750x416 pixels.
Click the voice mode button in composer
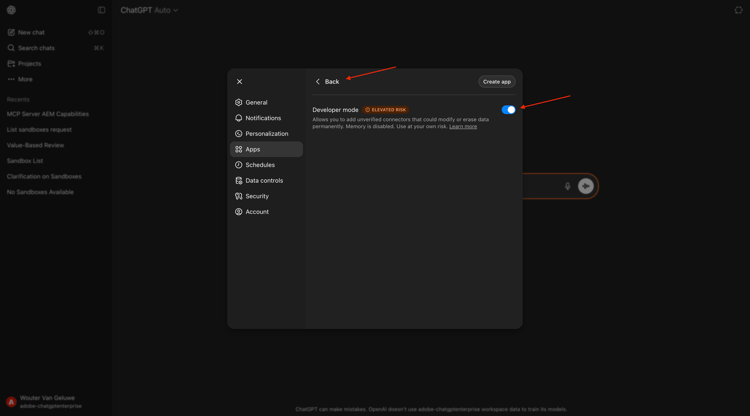[x=585, y=186]
